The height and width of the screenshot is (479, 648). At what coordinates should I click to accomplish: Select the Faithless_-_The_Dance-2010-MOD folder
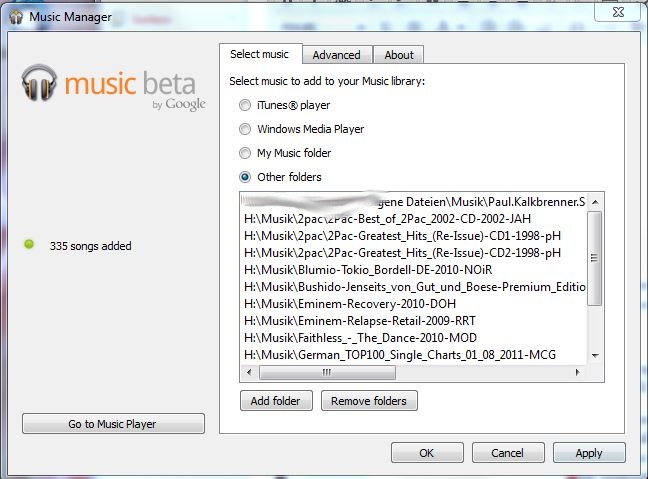pyautogui.click(x=413, y=338)
